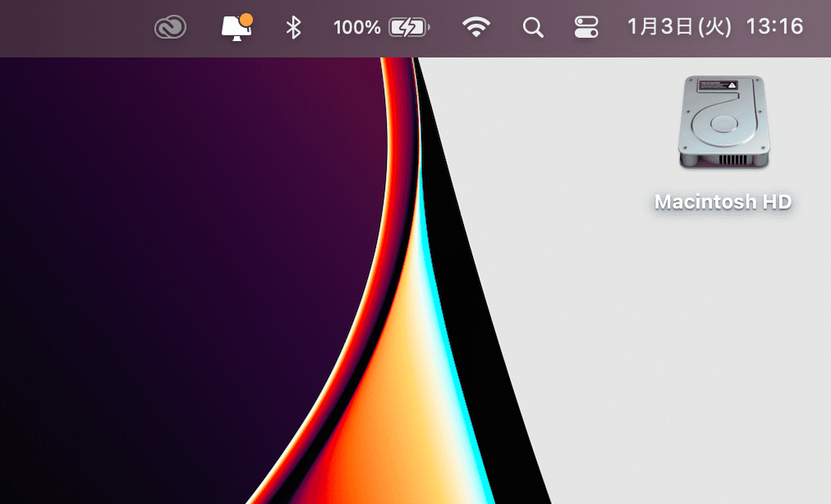Click the date 1月3日(火) in menu bar
The width and height of the screenshot is (831, 504).
678,27
